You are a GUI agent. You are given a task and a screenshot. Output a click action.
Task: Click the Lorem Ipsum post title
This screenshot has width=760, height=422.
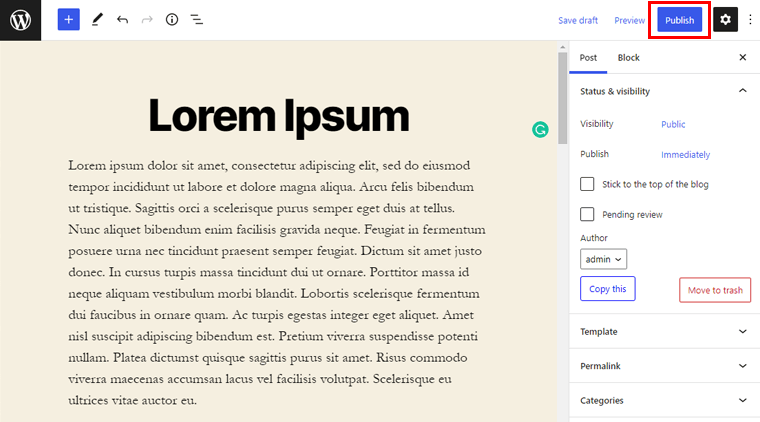279,115
